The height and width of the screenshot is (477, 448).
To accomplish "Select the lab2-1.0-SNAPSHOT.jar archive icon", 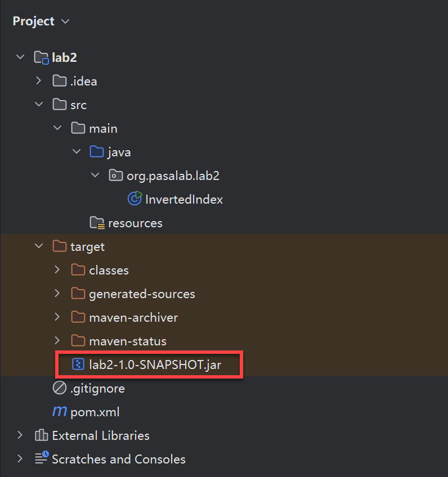I will coord(78,364).
